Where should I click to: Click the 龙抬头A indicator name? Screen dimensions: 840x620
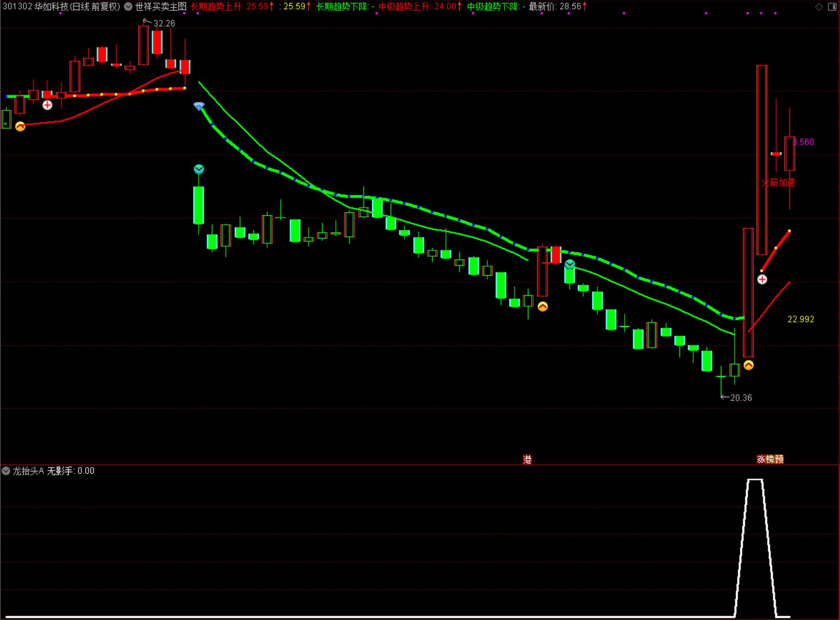coord(28,471)
